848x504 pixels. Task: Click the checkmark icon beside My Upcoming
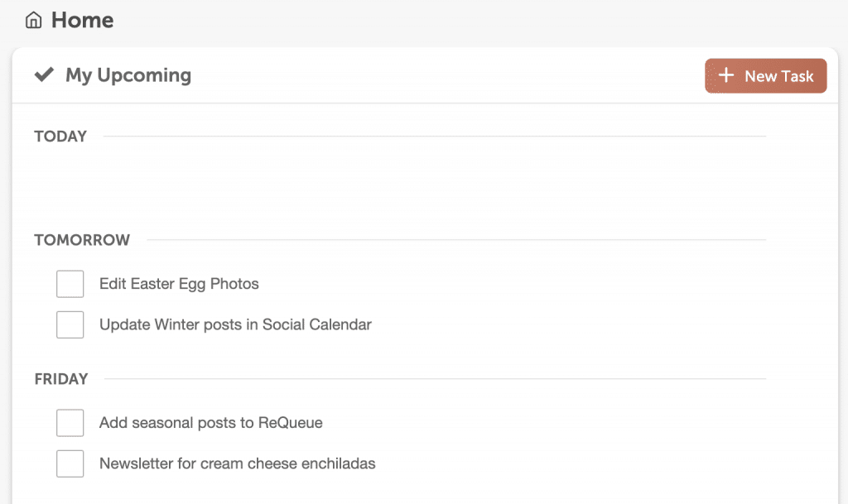coord(44,75)
